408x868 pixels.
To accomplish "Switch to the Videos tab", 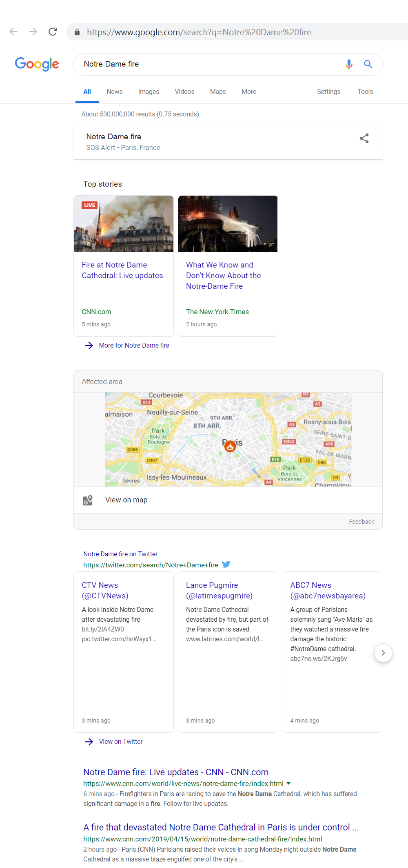I will [184, 92].
